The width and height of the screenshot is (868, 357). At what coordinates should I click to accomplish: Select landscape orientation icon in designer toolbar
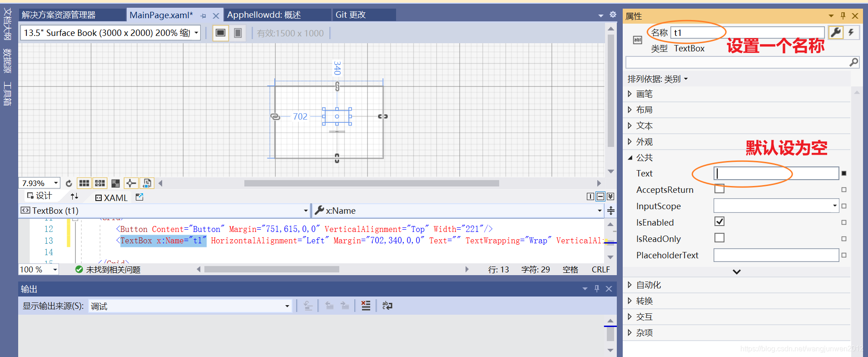point(221,33)
